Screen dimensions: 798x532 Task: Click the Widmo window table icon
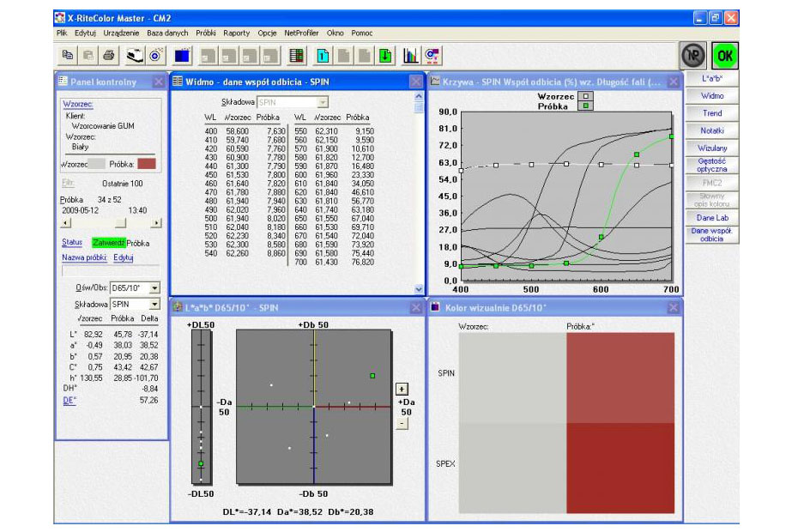point(177,81)
